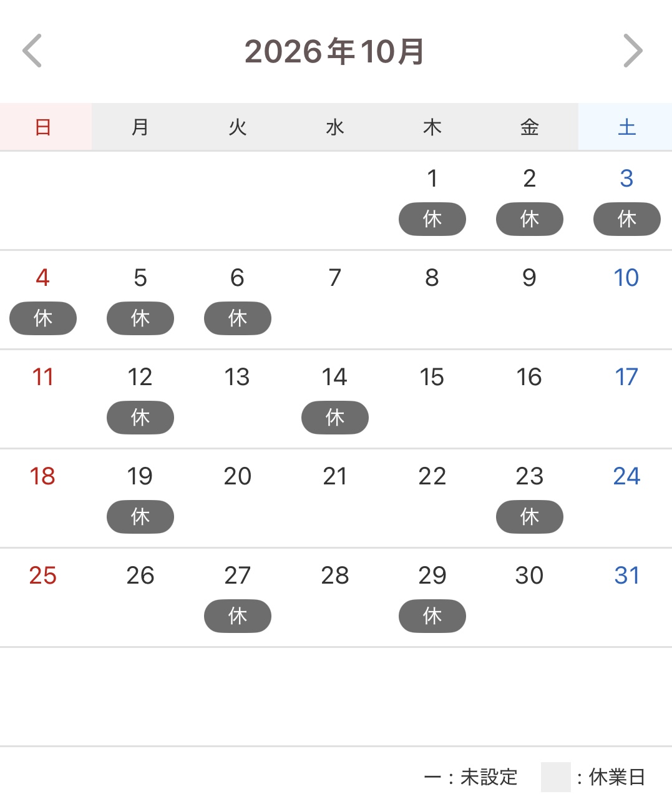Select date 31 in the calendar
This screenshot has width=672, height=804.
[626, 576]
